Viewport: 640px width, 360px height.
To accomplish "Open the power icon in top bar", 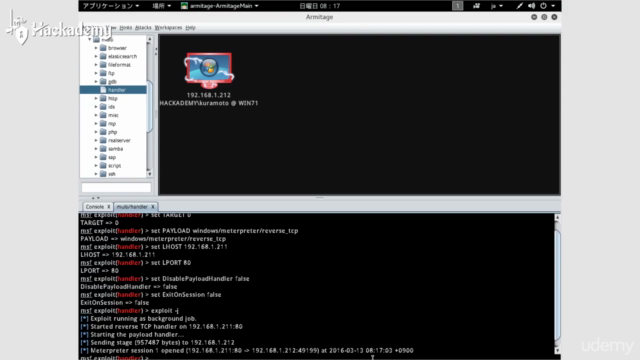I will pyautogui.click(x=543, y=6).
